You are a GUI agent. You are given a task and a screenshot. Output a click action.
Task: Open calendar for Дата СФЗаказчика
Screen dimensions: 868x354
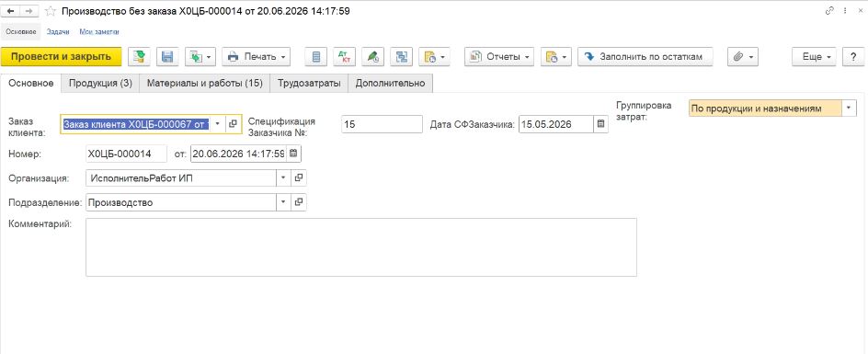pyautogui.click(x=600, y=124)
